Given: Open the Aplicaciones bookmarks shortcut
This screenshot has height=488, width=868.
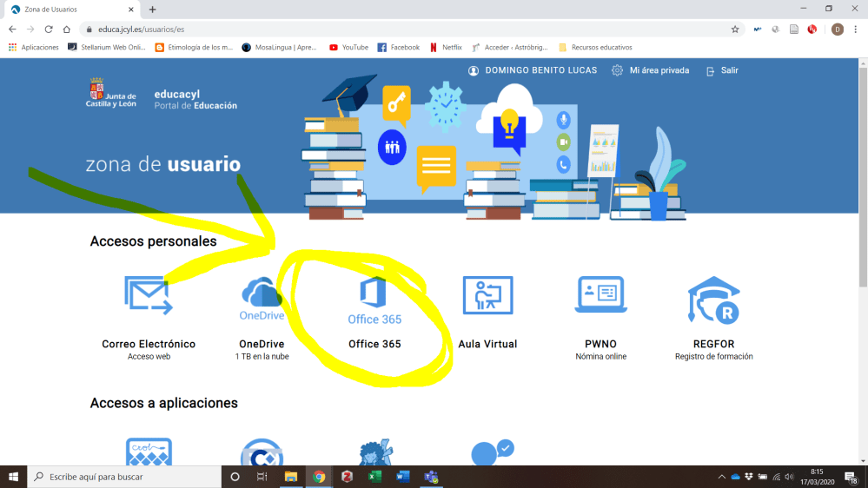Looking at the screenshot, I should (34, 47).
